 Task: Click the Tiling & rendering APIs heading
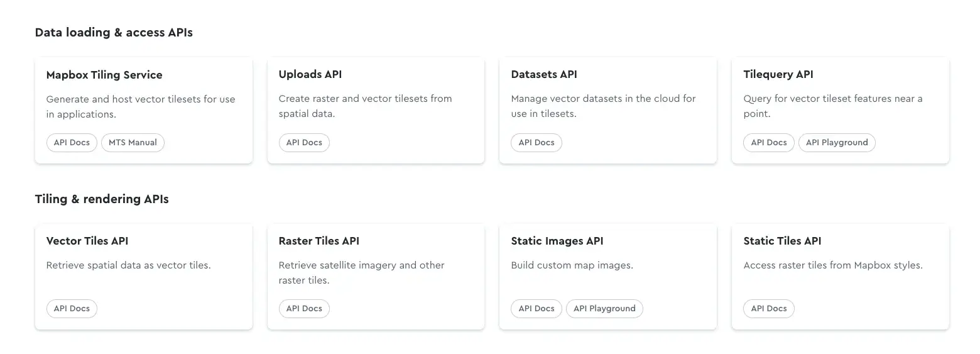102,199
